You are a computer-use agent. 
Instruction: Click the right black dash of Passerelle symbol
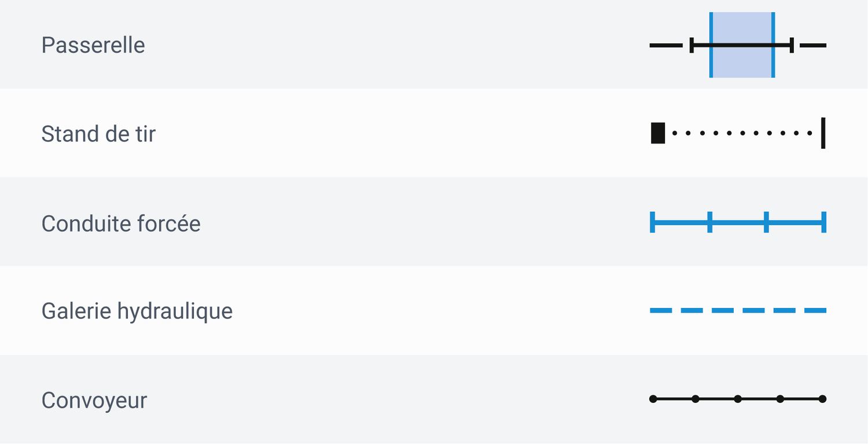coord(813,45)
